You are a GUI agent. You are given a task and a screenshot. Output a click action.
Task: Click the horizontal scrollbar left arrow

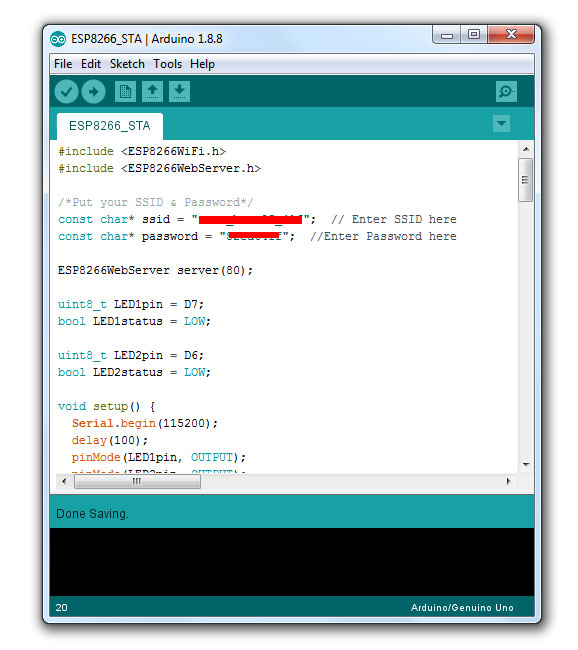click(x=64, y=482)
